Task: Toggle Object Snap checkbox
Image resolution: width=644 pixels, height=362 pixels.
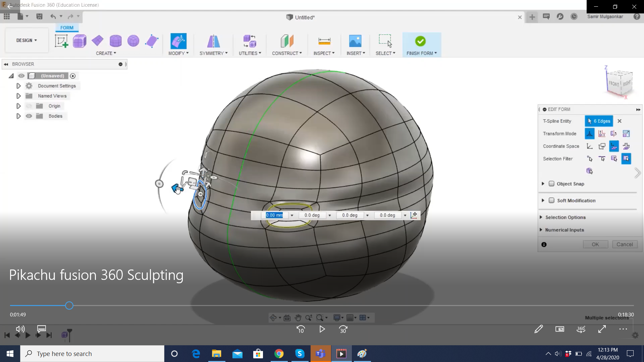Action: (551, 184)
